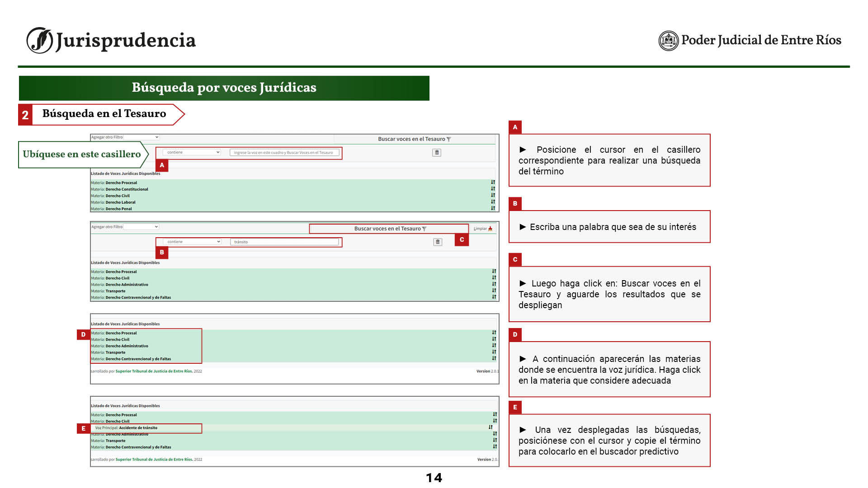Click Materia: Derecho Civil in the step D panel

[x=110, y=339]
